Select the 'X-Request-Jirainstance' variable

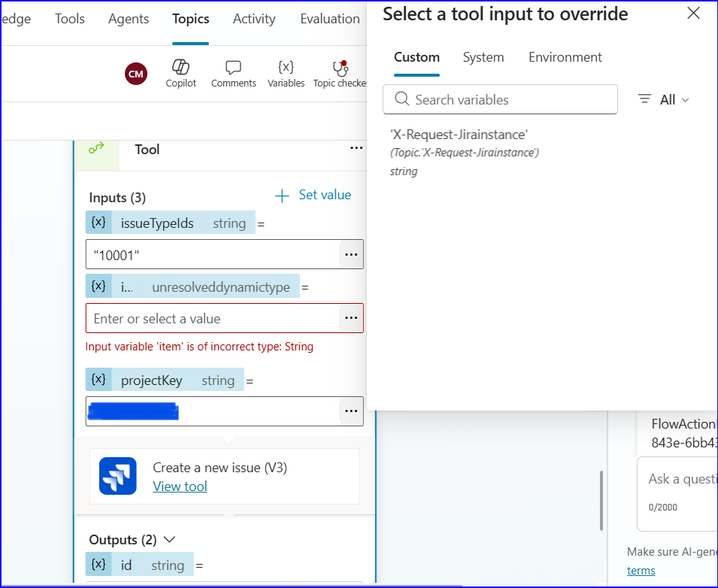[465, 152]
